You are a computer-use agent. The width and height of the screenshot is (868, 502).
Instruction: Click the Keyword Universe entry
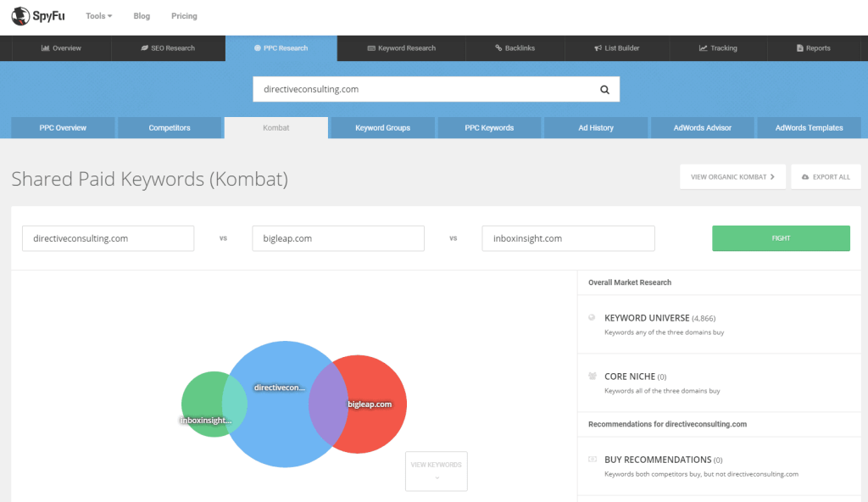tap(719, 324)
